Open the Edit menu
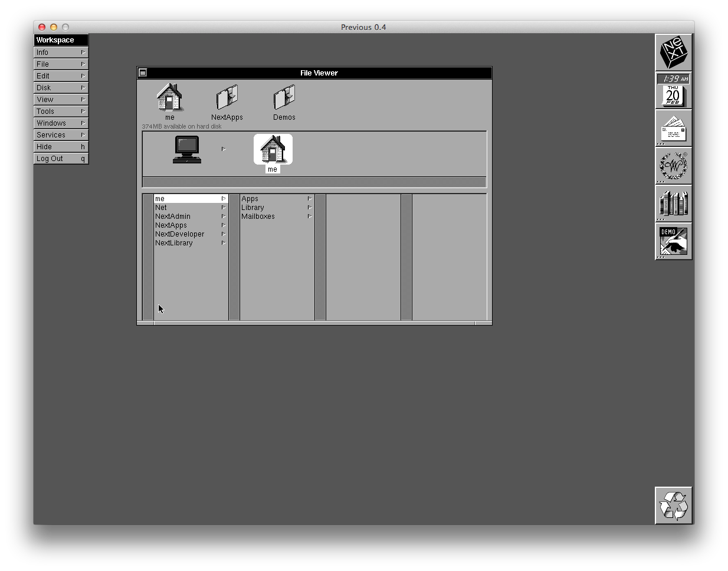The width and height of the screenshot is (728, 571). 61,76
